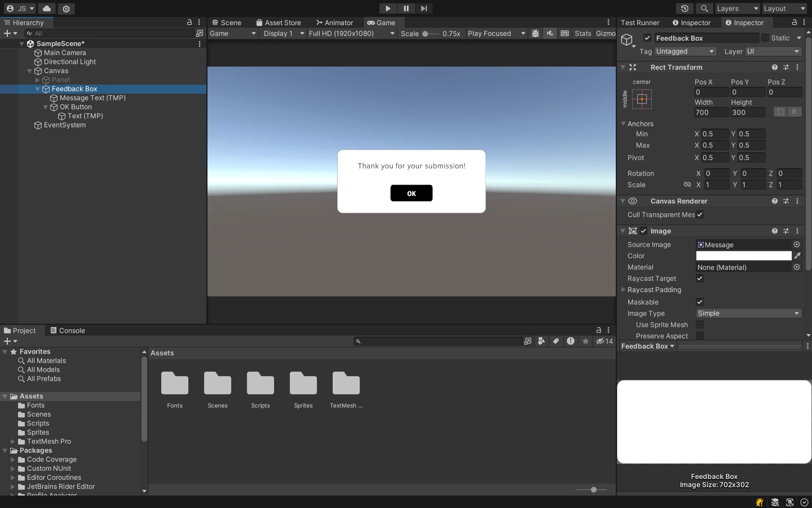This screenshot has height=508, width=812.
Task: Click the yellow bug icon in the status bar
Action: [759, 502]
